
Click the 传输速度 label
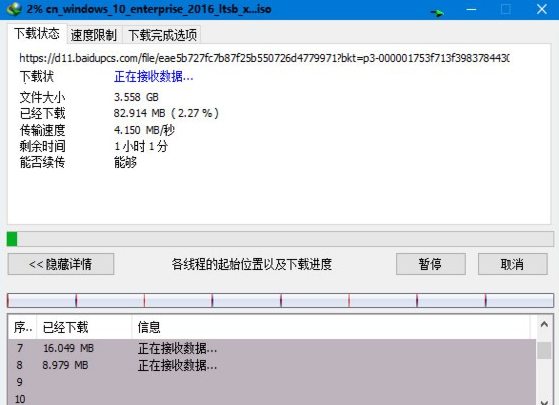click(x=42, y=130)
